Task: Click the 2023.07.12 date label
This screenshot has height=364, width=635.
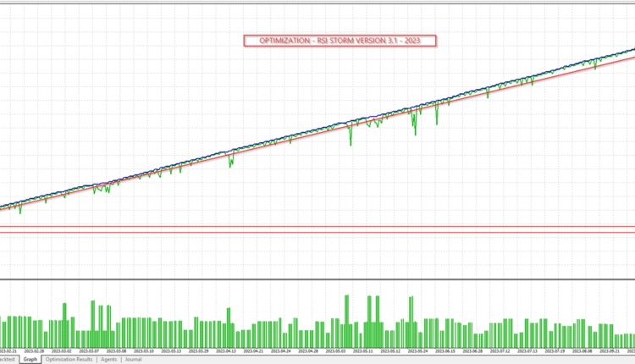Action: point(500,350)
